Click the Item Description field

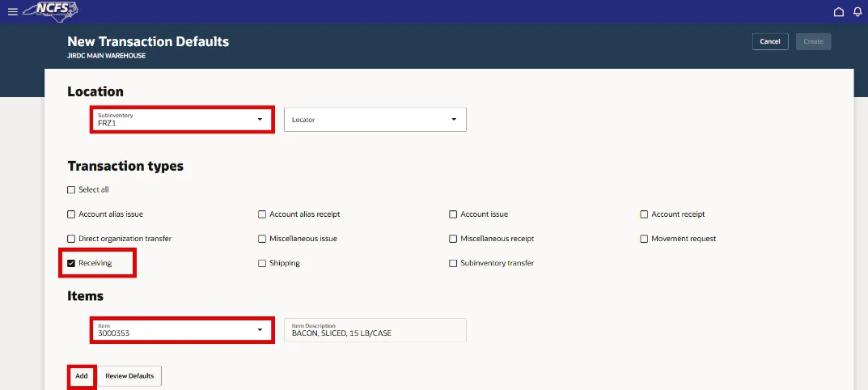click(x=375, y=330)
